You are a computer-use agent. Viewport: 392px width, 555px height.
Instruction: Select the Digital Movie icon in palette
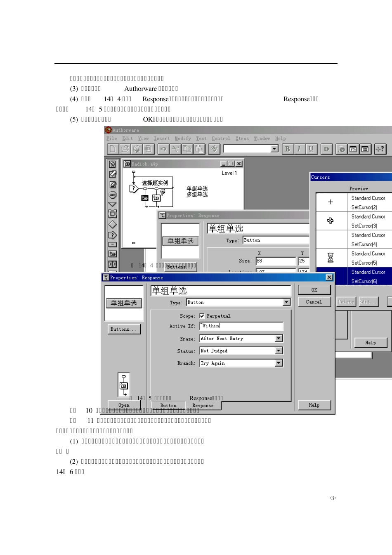(x=113, y=264)
